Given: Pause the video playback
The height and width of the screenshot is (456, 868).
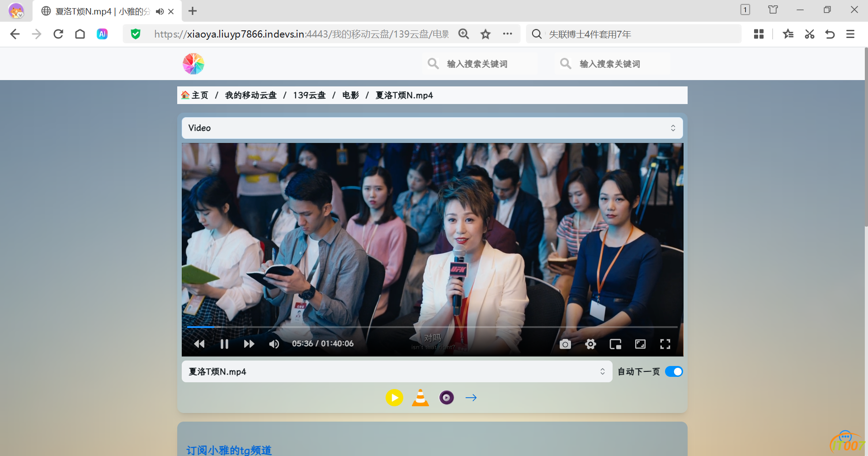Looking at the screenshot, I should coord(224,344).
